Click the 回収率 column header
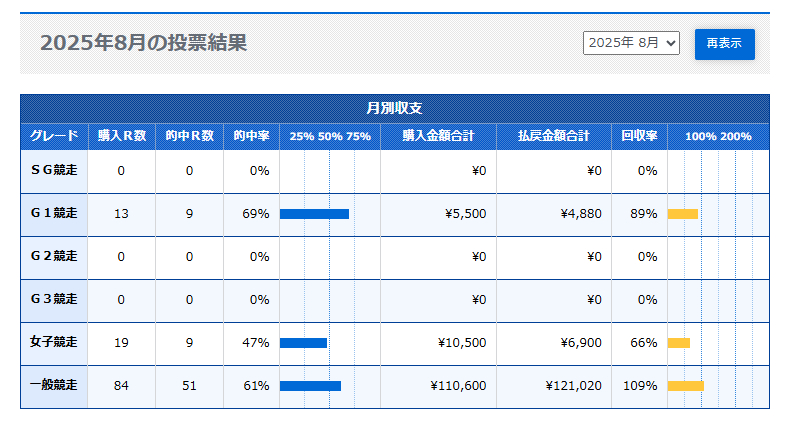 pyautogui.click(x=639, y=136)
